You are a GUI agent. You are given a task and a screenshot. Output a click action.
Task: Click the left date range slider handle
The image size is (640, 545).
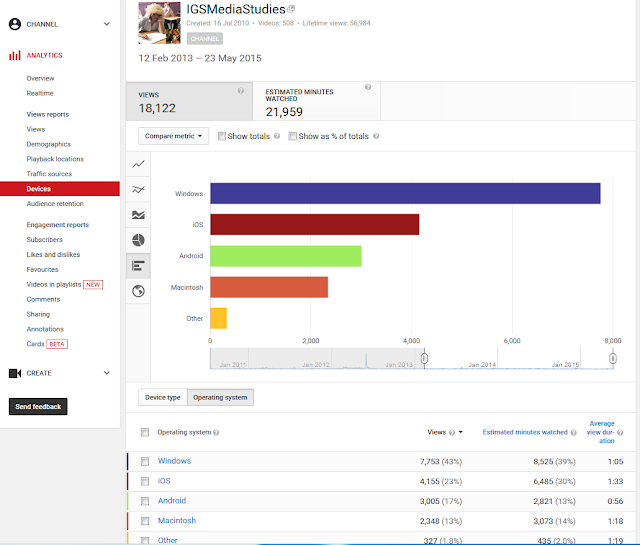click(424, 358)
